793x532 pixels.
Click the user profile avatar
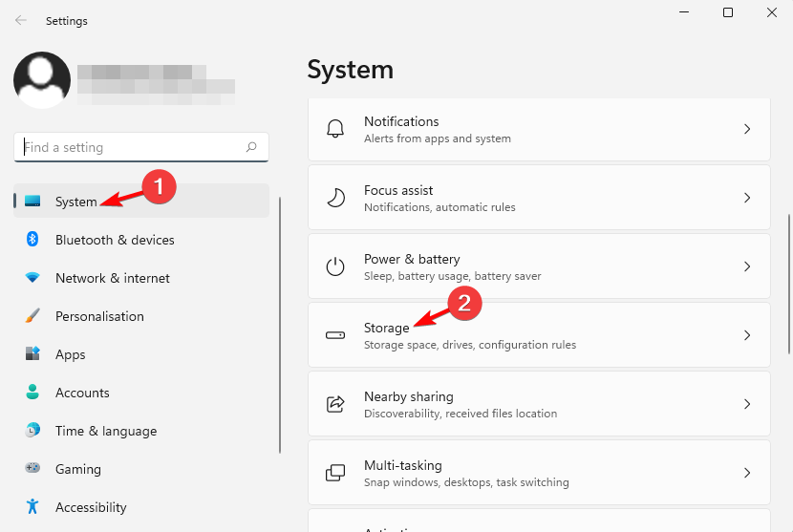[42, 80]
